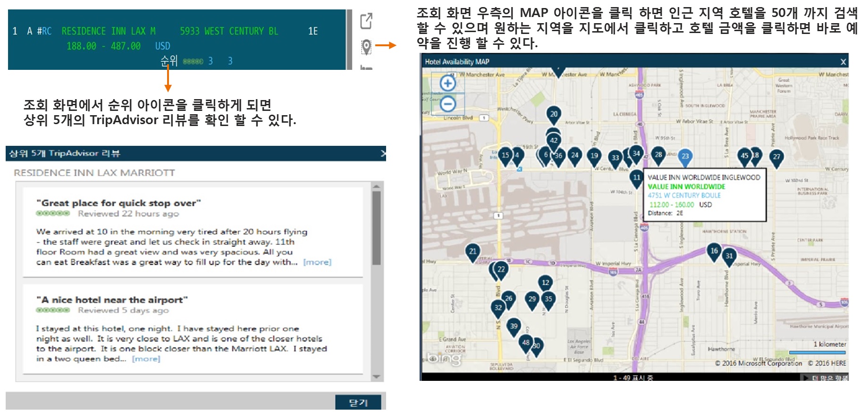The height and width of the screenshot is (412, 868).
Task: Zoom out the Hotel Availability map
Action: tap(447, 103)
